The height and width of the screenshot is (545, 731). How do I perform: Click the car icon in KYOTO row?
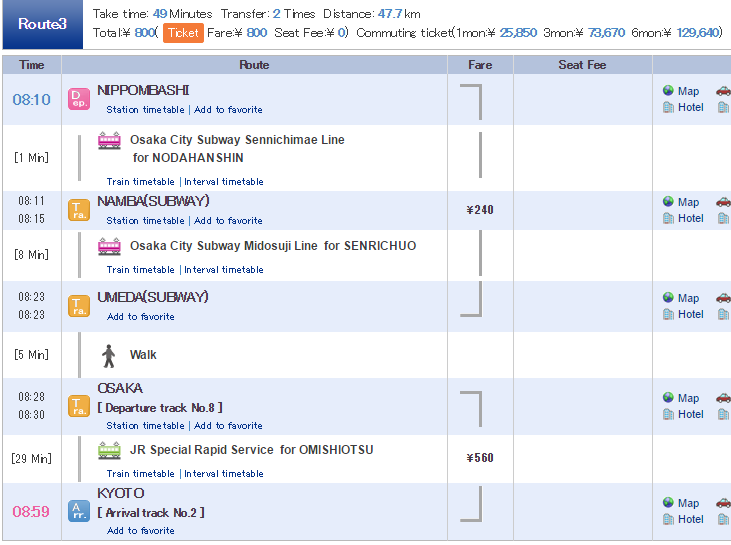tap(724, 503)
